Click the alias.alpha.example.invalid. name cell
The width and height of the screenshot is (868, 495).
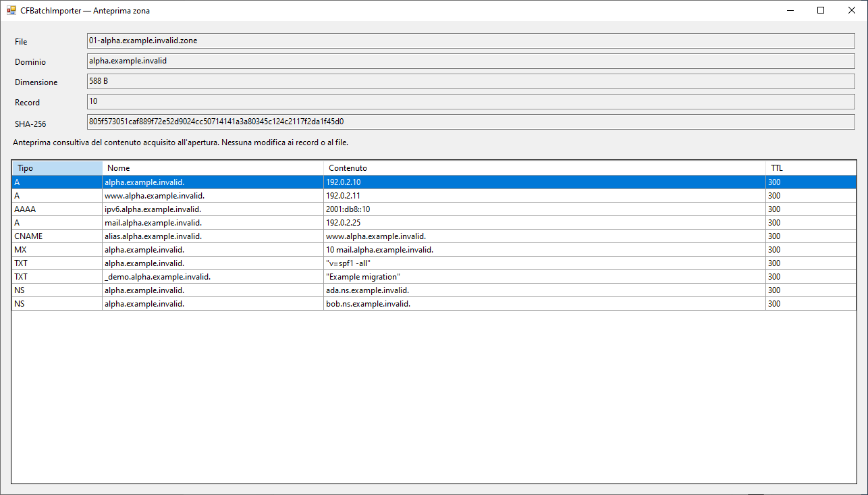click(213, 236)
